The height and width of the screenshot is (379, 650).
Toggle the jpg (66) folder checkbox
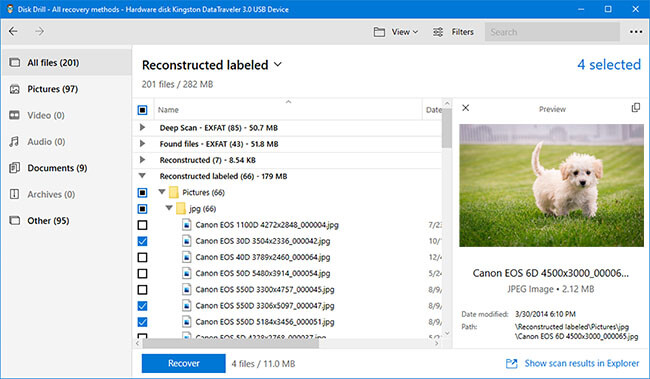pos(142,209)
